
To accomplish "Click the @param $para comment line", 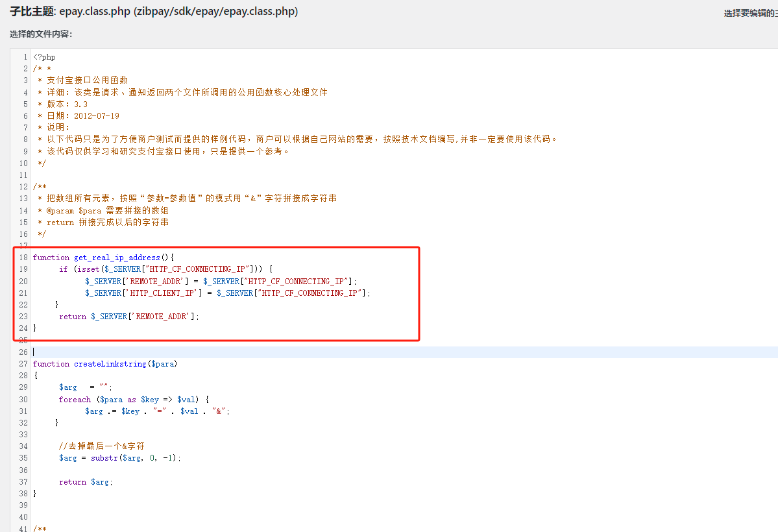I will tap(103, 211).
